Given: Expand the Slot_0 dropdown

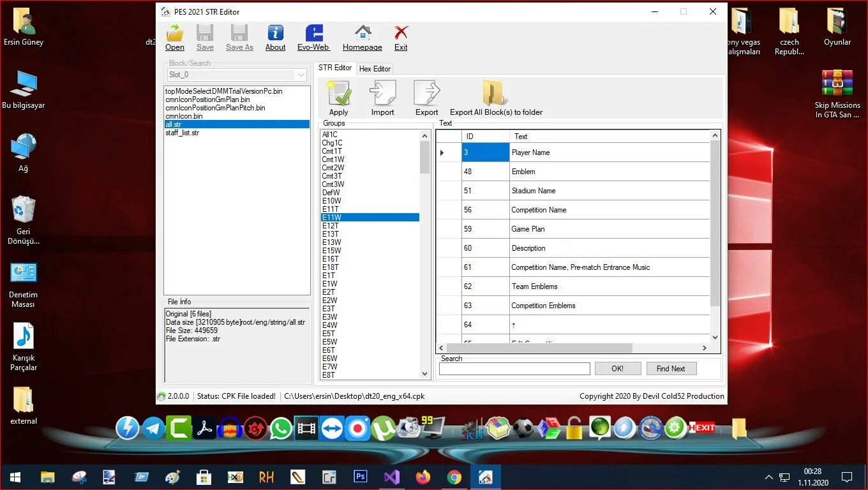Looking at the screenshot, I should 302,75.
